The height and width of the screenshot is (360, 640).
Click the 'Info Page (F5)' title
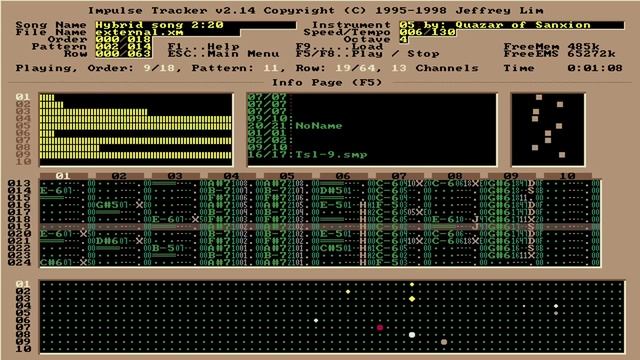[x=327, y=82]
